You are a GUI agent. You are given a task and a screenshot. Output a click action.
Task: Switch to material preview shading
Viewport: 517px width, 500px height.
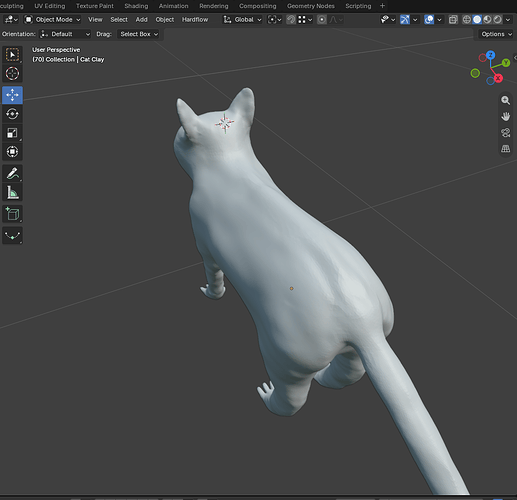[487, 20]
